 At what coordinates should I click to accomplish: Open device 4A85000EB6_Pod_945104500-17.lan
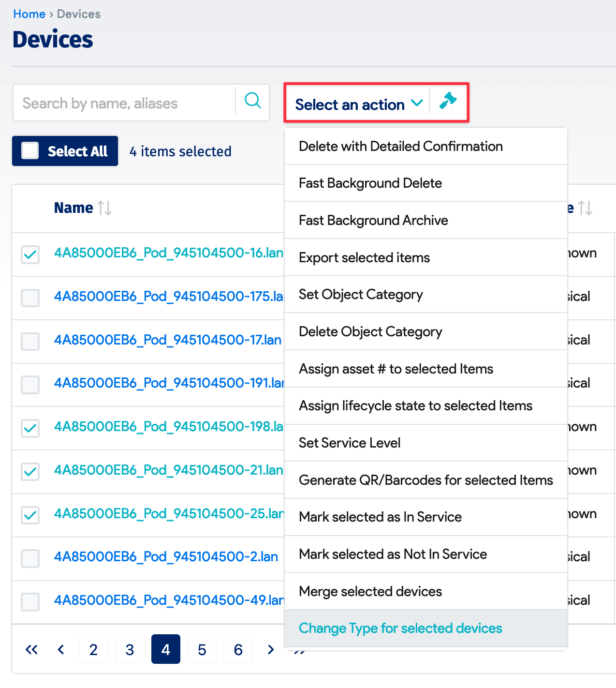point(167,340)
